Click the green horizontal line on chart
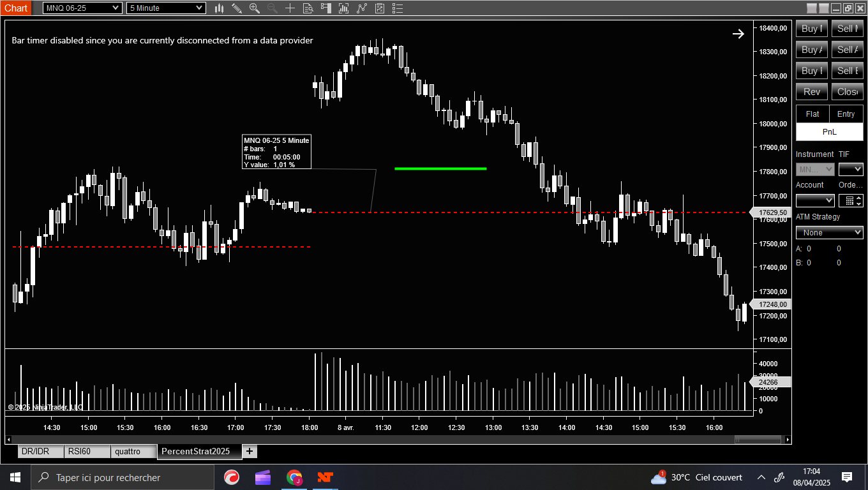This screenshot has height=490, width=868. pyautogui.click(x=440, y=168)
